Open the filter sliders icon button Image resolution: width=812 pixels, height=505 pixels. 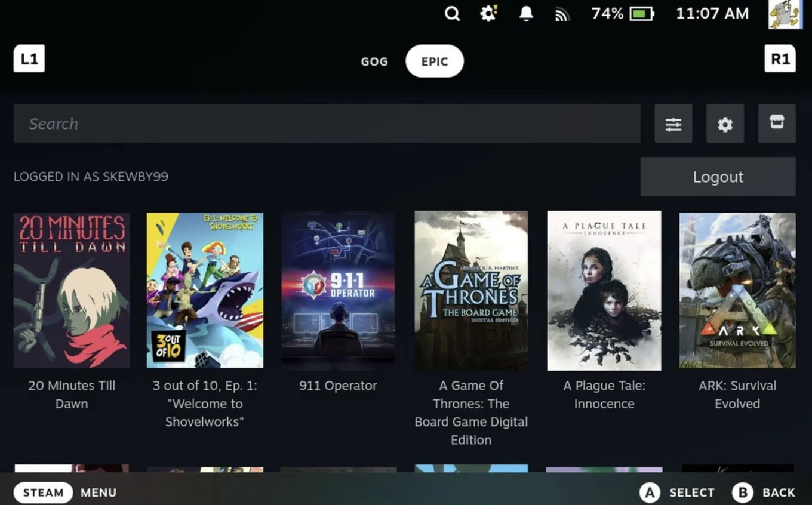click(673, 124)
